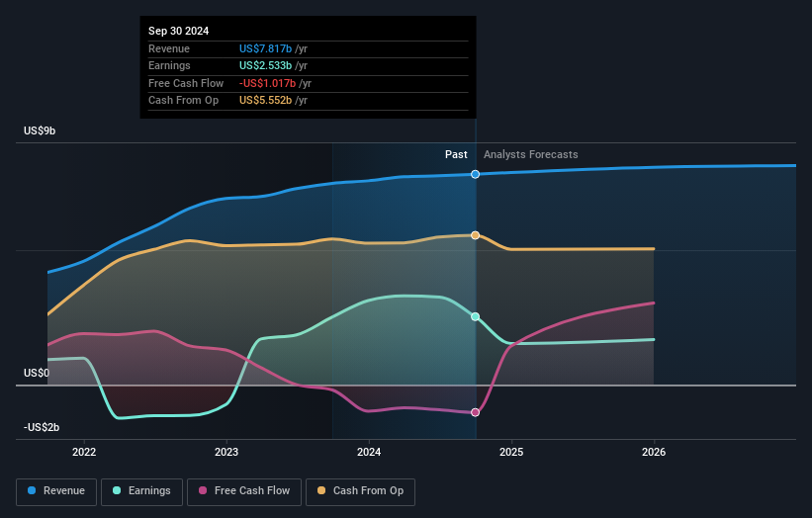Screen dimensions: 812x518
Task: Select the Earnings data point marker on chart
Action: coord(476,316)
